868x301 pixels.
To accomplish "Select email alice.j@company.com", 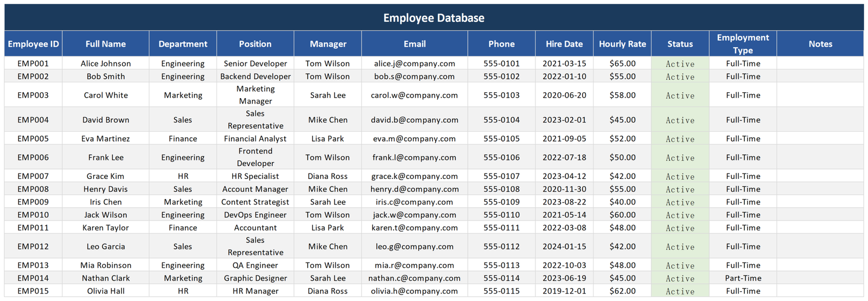I will (414, 63).
